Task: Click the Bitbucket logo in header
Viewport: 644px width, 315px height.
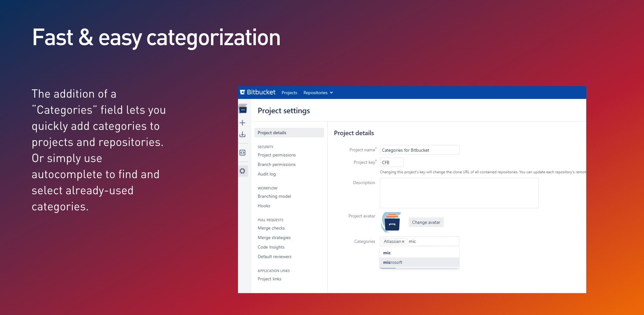Action: coord(258,92)
